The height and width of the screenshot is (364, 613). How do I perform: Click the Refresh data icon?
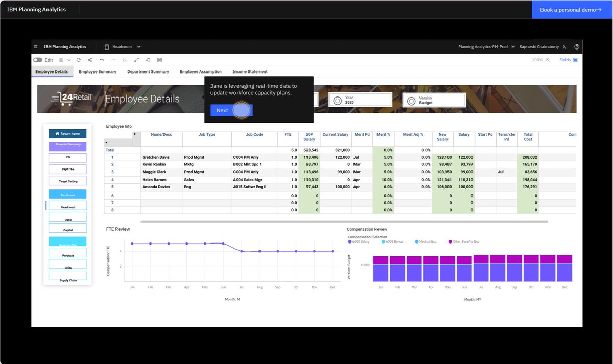[78, 60]
